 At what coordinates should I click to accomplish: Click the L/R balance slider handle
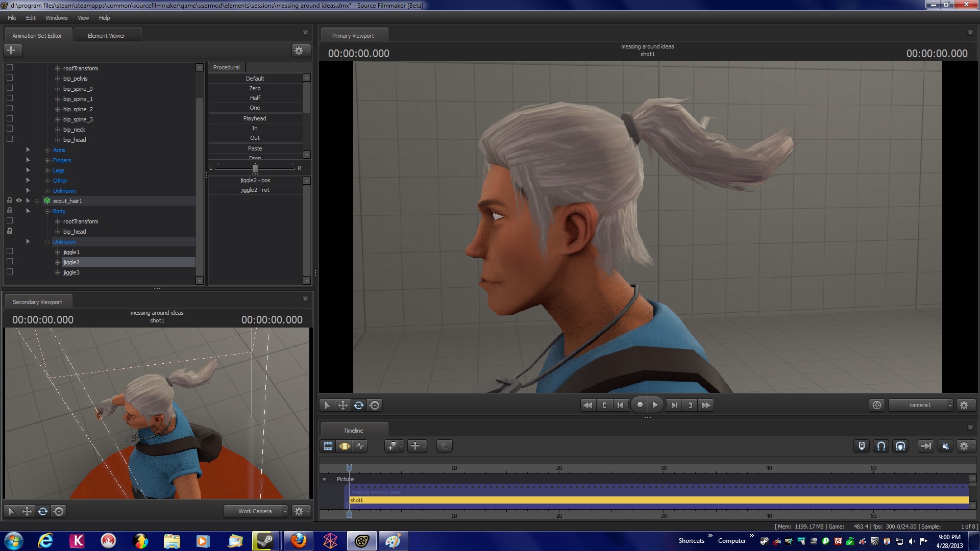255,168
